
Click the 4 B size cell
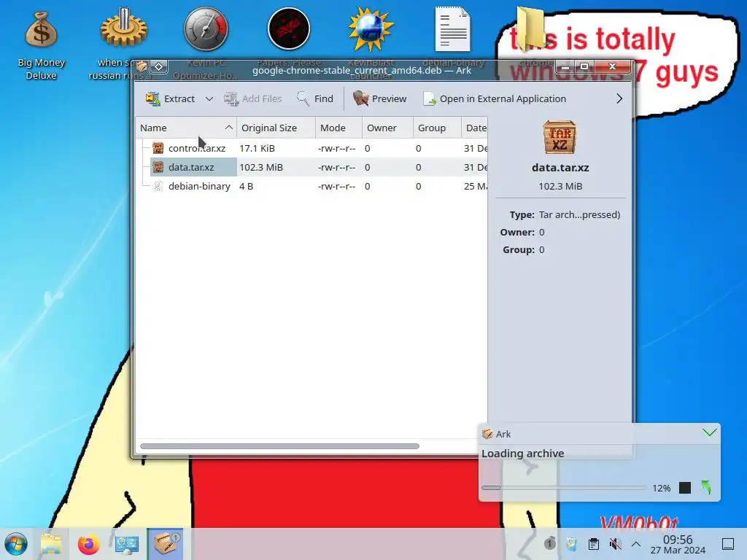(x=247, y=186)
